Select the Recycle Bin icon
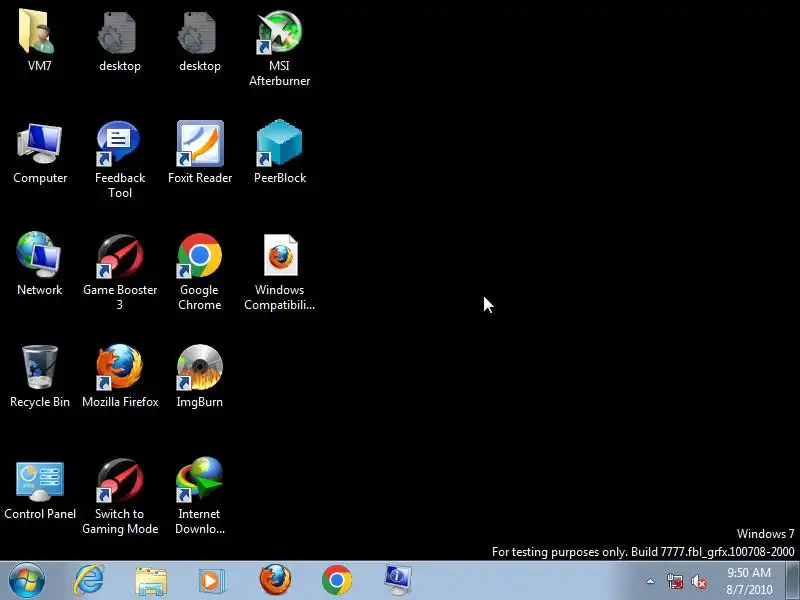Image resolution: width=800 pixels, height=600 pixels. 40,368
